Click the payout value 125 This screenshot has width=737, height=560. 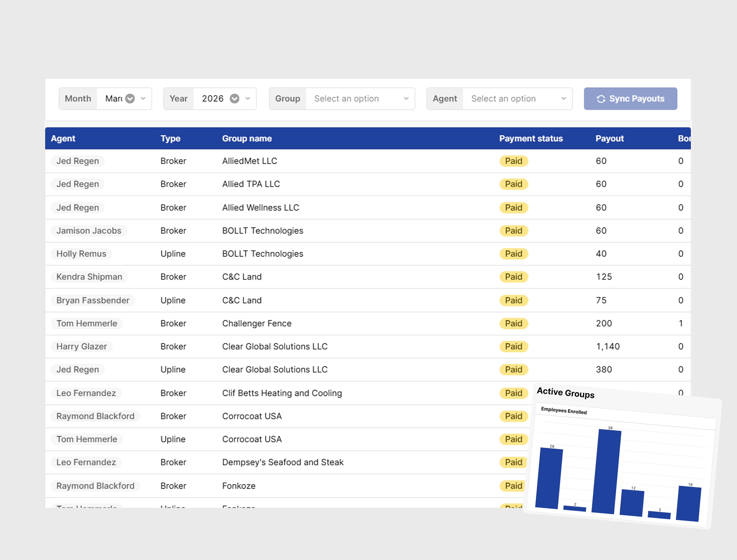(604, 277)
